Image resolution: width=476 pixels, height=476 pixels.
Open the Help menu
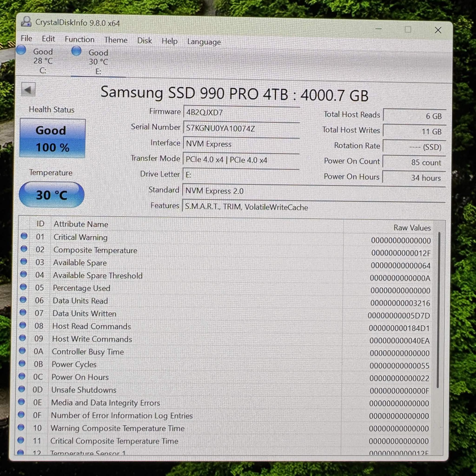click(x=169, y=41)
